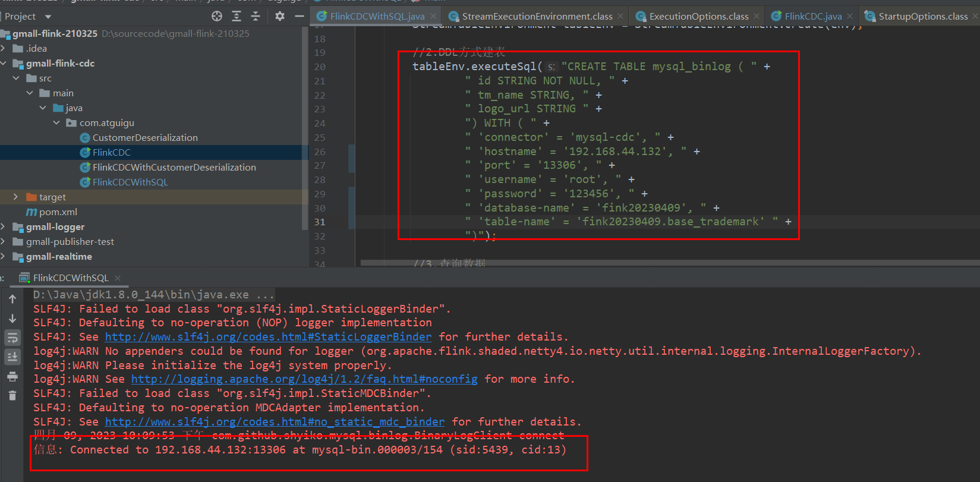The width and height of the screenshot is (980, 482).
Task: Click the Collapse All icon in Project toolbar
Action: tap(256, 16)
